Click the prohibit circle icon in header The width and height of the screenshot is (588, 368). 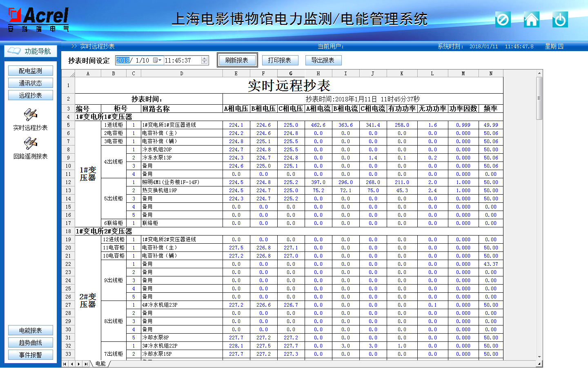pyautogui.click(x=503, y=19)
